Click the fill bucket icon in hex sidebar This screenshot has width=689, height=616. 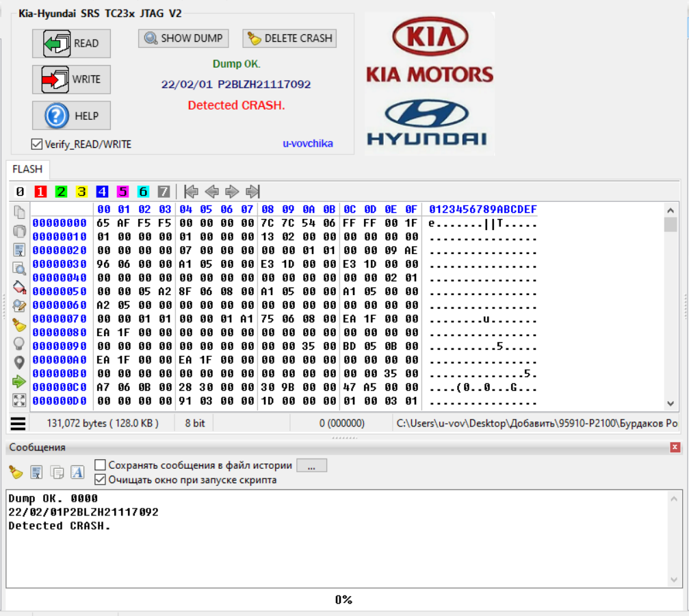(x=19, y=287)
